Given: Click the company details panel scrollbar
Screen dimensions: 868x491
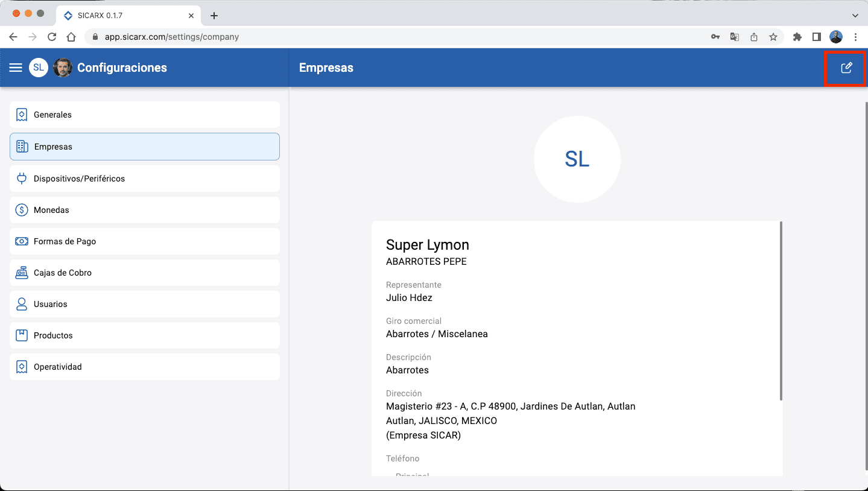Looking at the screenshot, I should (x=781, y=311).
